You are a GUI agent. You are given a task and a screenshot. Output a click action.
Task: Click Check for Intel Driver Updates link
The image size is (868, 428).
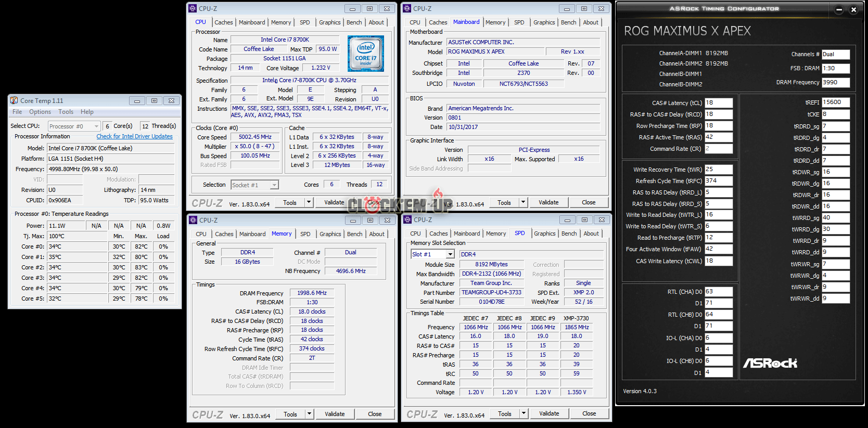(x=134, y=136)
